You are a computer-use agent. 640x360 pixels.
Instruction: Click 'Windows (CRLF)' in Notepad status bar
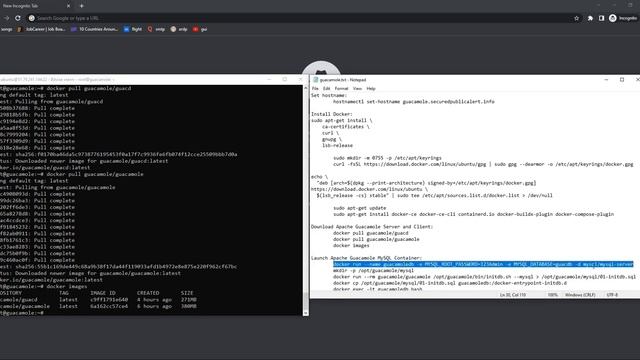(x=580, y=295)
